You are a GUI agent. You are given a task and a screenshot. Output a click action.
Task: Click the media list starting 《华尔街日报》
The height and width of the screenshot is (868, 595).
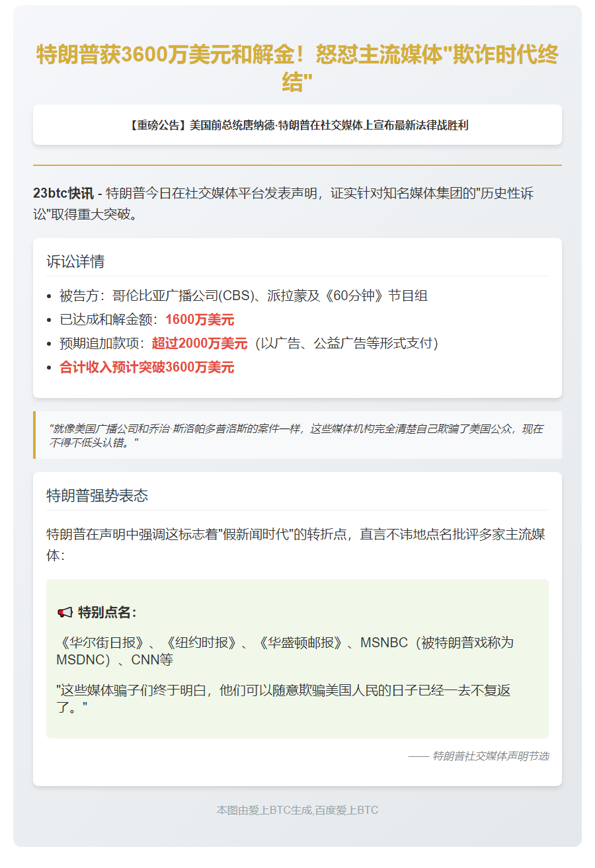(x=285, y=651)
